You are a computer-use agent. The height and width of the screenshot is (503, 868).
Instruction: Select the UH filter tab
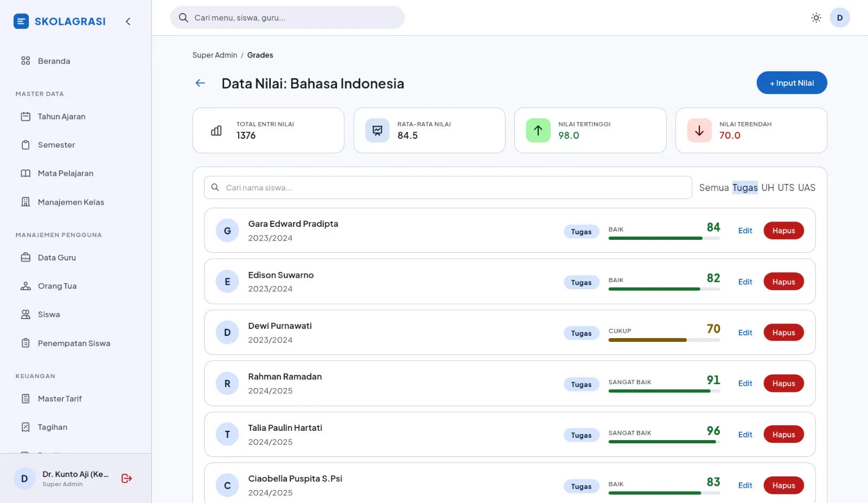768,188
